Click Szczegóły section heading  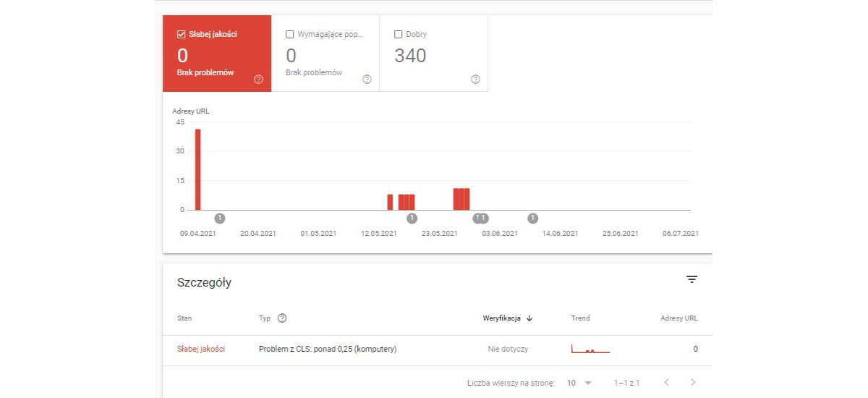(204, 283)
